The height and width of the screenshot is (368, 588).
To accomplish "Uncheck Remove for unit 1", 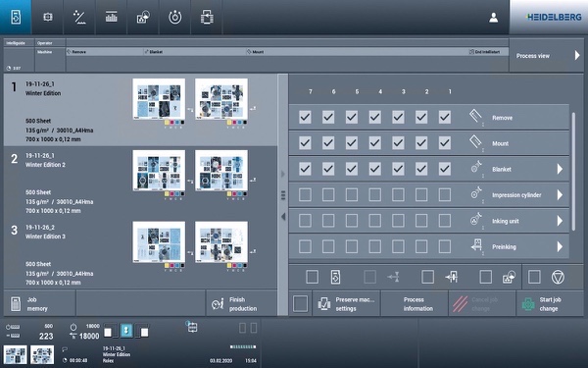I will pos(445,117).
